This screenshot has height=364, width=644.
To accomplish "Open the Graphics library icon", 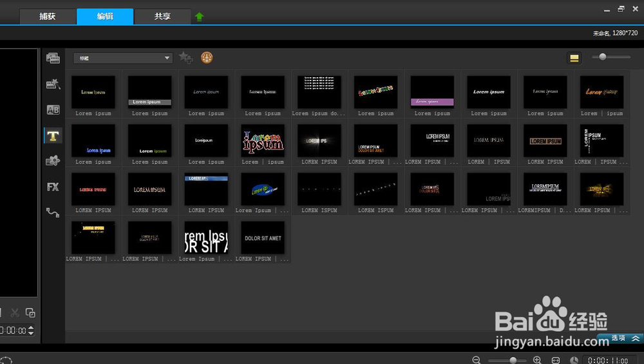I will coord(53,161).
